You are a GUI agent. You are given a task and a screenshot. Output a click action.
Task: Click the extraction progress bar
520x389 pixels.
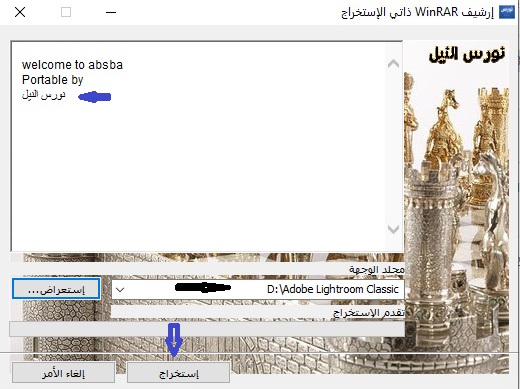[x=207, y=329]
